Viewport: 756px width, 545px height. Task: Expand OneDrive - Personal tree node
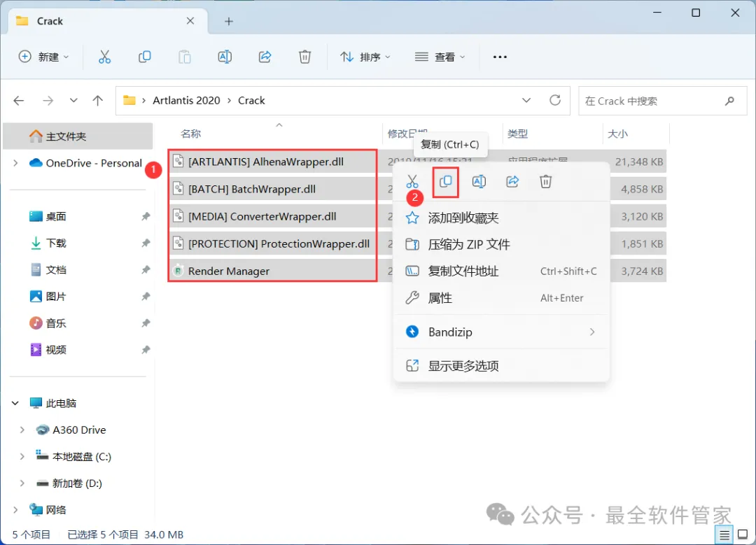[x=15, y=163]
